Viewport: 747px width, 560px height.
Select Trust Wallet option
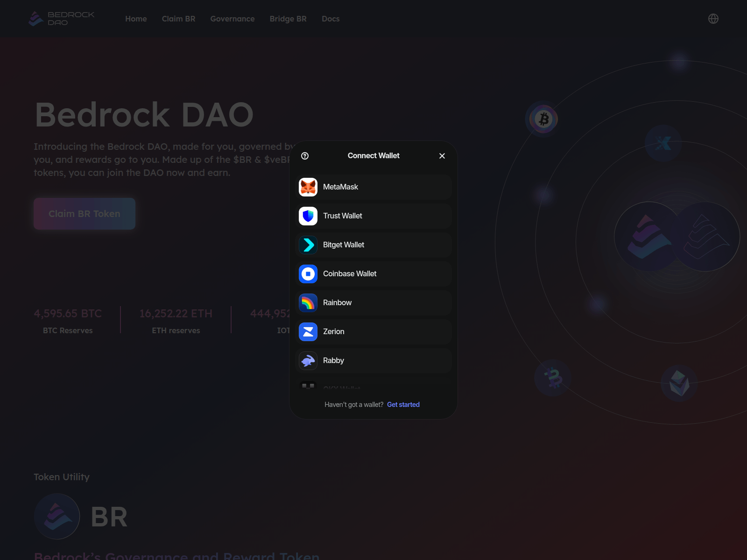(x=373, y=216)
